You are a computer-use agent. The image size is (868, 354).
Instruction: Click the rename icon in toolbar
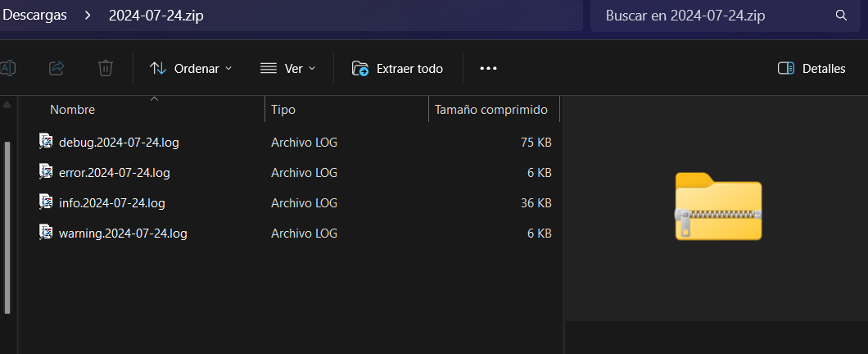coord(7,68)
